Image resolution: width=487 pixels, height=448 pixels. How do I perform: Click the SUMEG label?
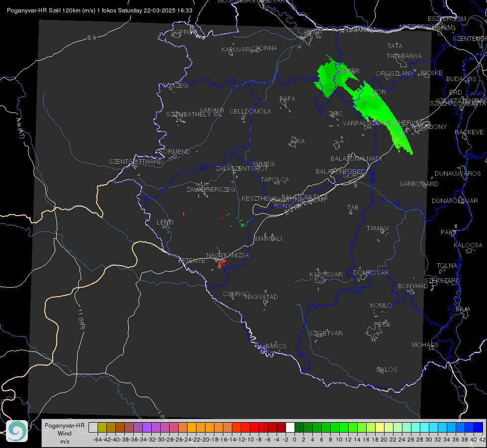click(263, 164)
